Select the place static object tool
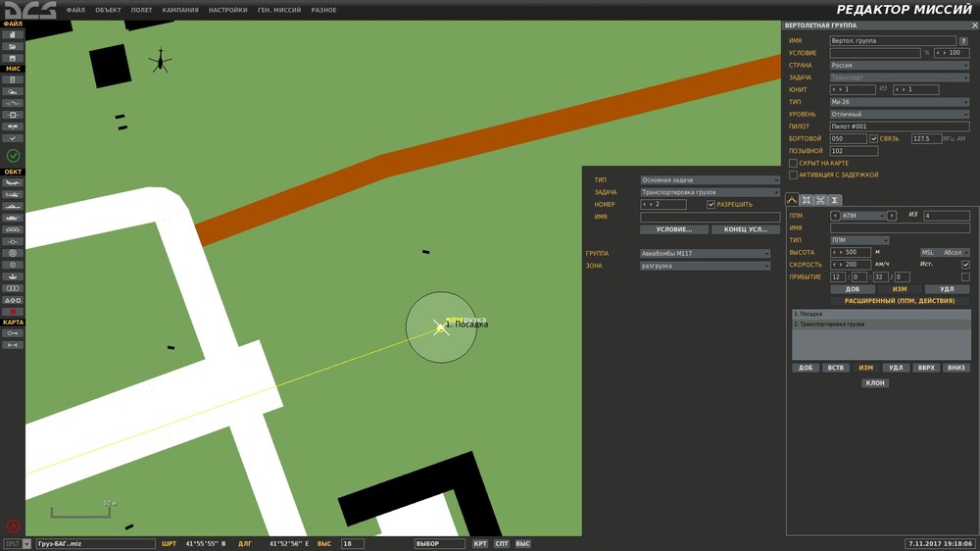The image size is (980, 551). click(x=13, y=229)
